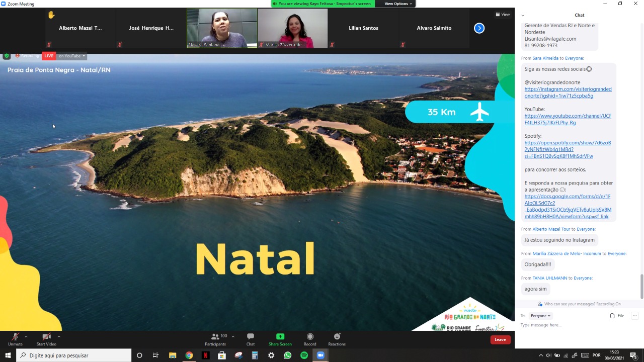This screenshot has width=644, height=362.
Task: Expand audio options arrow beside Unmute
Action: (x=26, y=336)
